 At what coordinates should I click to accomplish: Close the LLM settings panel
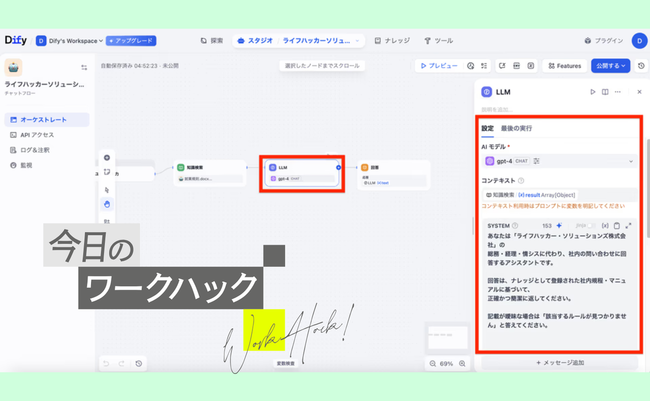point(639,91)
